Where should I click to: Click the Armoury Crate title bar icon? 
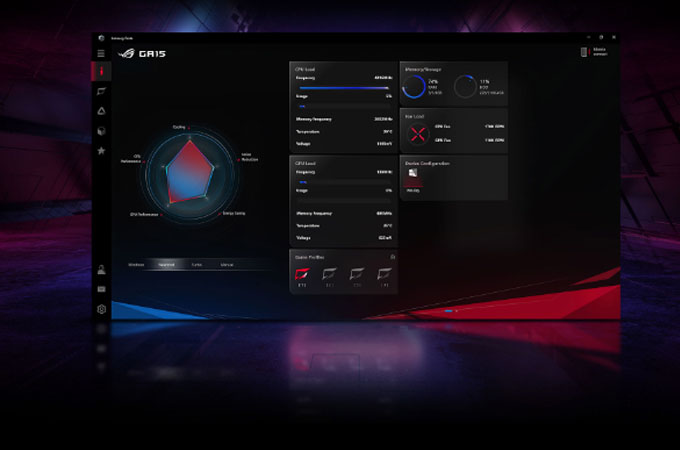pyautogui.click(x=101, y=38)
